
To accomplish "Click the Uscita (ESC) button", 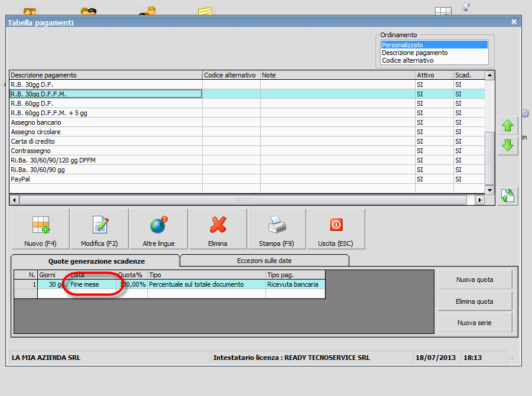I will (x=336, y=229).
